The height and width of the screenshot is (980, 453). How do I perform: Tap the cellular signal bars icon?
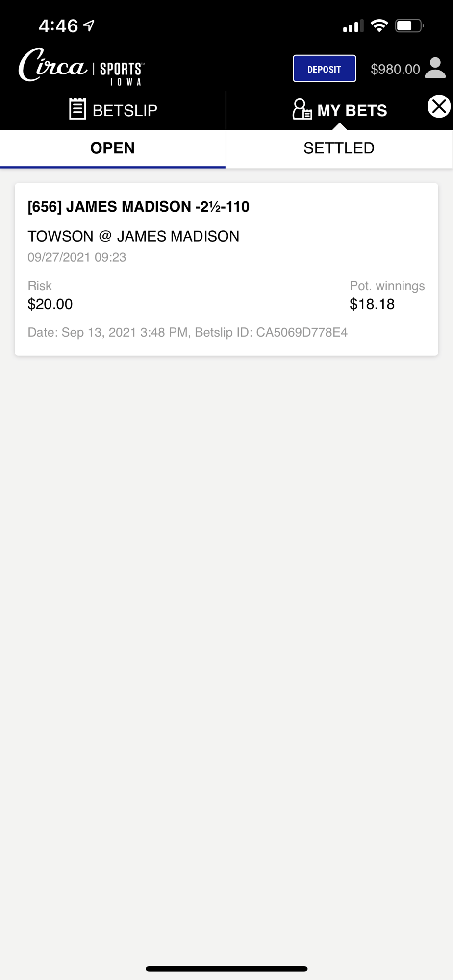(x=353, y=26)
